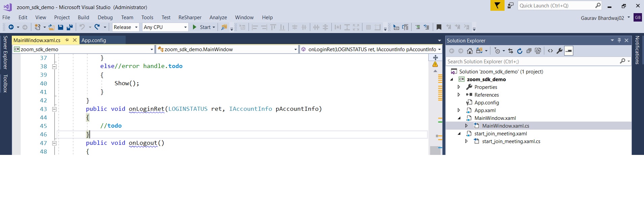Screen dimensions: 644x197
Task: Switch to the App.config tab
Action: pos(94,40)
